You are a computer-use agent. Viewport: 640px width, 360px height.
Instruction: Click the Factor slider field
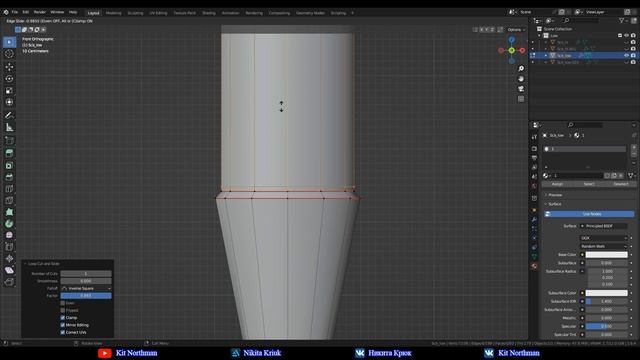point(86,296)
